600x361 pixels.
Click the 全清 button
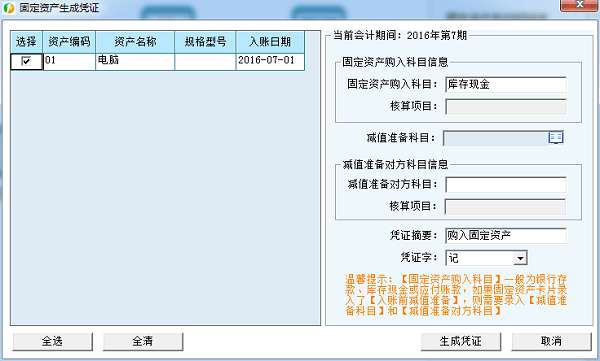tap(143, 341)
